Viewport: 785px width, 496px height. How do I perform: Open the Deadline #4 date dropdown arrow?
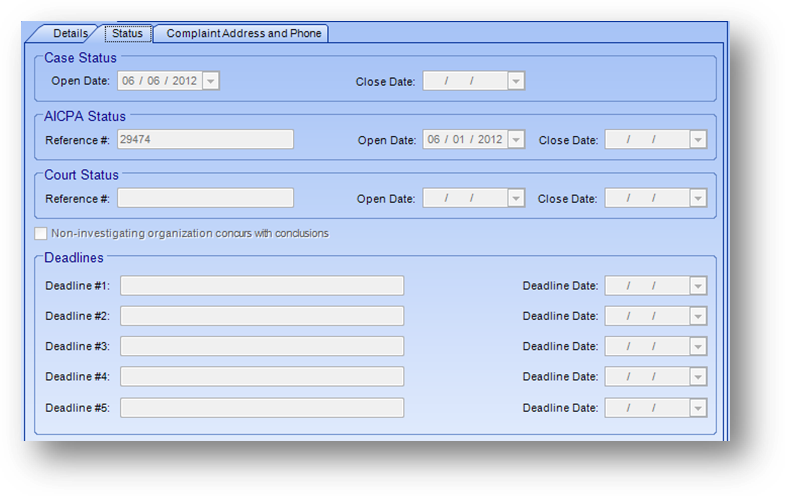pyautogui.click(x=698, y=377)
